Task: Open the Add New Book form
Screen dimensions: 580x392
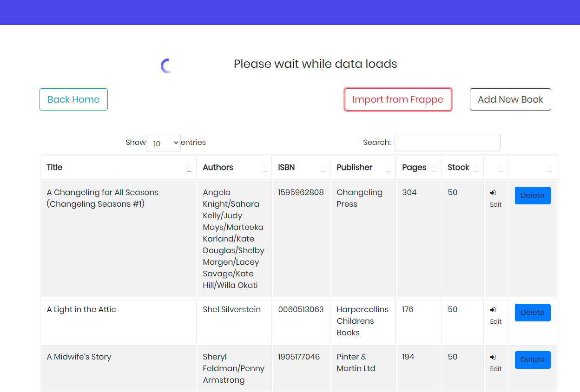Action: 510,99
